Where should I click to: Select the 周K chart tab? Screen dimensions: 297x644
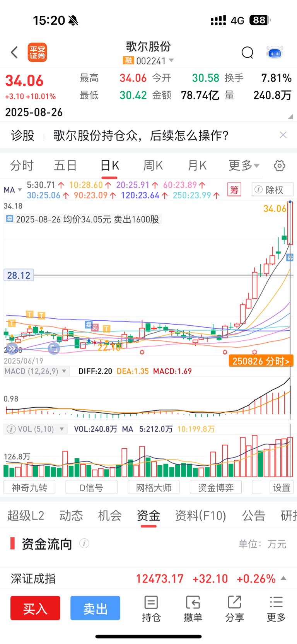click(153, 166)
